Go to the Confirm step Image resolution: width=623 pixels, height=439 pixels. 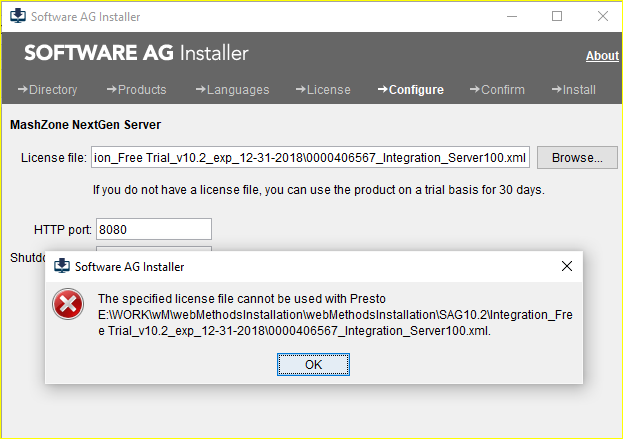pyautogui.click(x=497, y=90)
